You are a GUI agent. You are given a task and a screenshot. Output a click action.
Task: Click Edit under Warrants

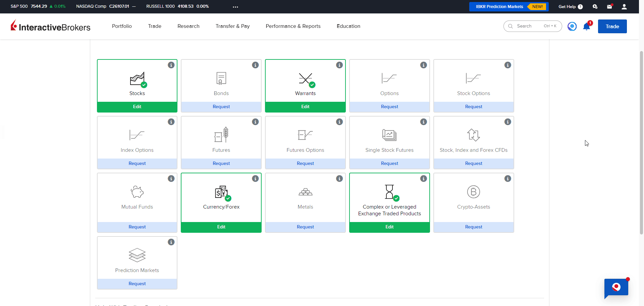coord(306,107)
